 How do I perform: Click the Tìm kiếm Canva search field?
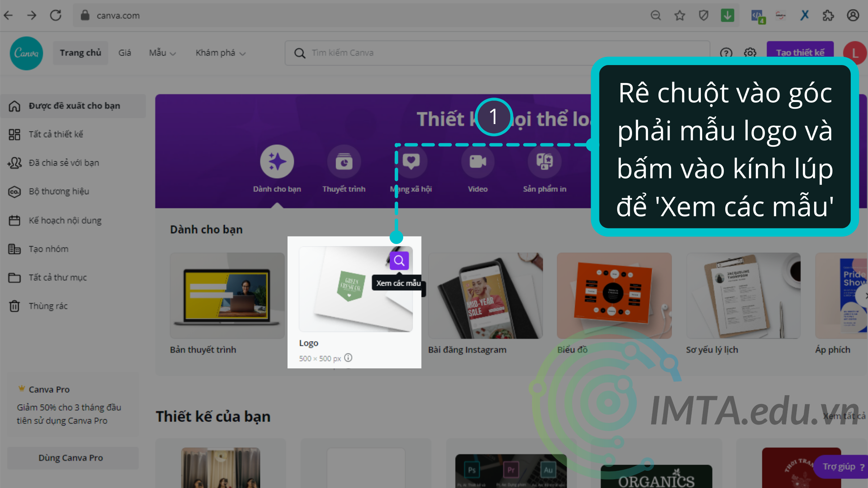pyautogui.click(x=497, y=53)
